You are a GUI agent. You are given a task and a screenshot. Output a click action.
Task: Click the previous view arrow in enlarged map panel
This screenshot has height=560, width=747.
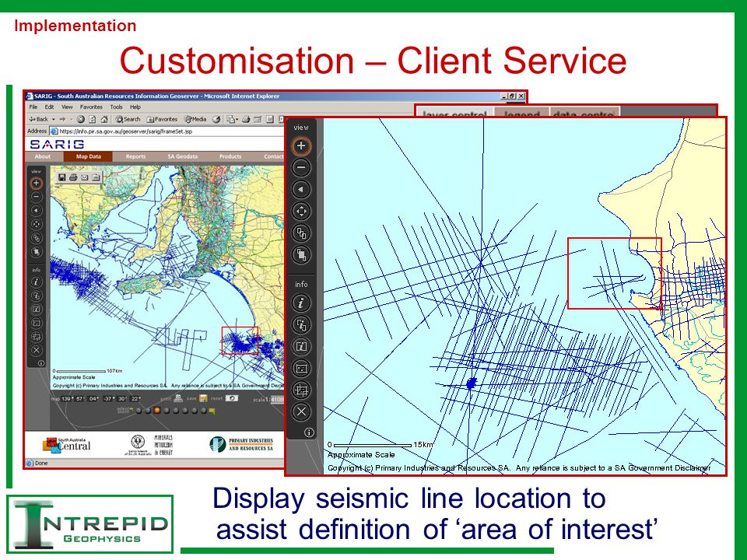300,190
